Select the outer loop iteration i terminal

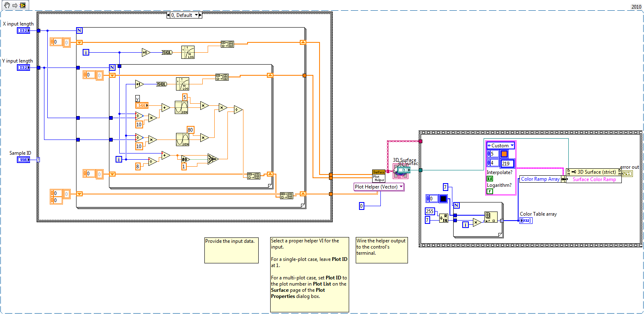[x=86, y=52]
